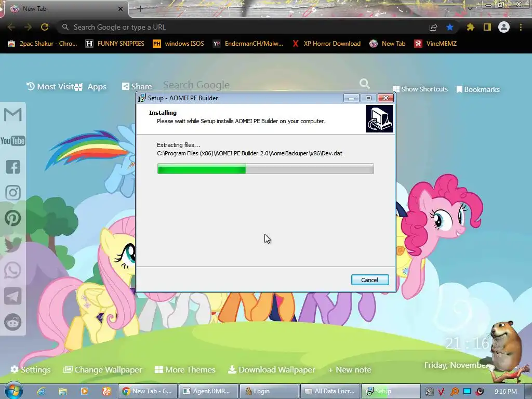
Task: Open the Windows Start orb
Action: (x=13, y=391)
